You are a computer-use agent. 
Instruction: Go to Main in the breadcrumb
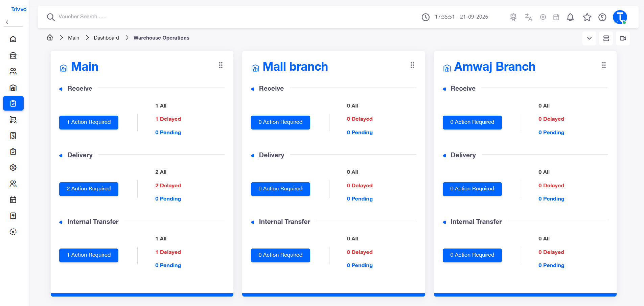coord(73,38)
